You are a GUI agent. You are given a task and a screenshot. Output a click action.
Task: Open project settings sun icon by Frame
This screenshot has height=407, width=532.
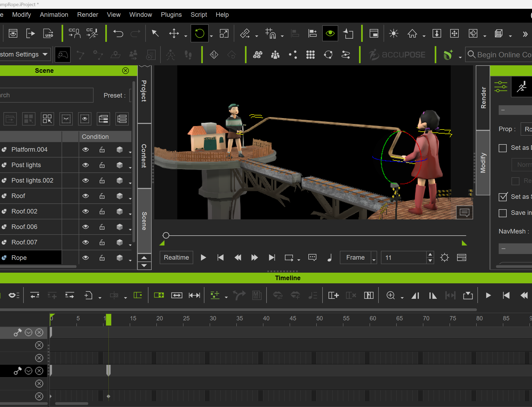444,257
